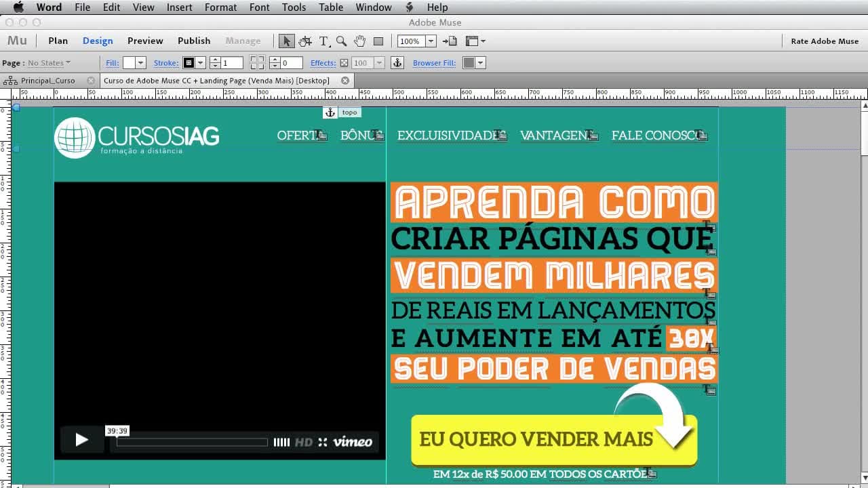Click the Effects label link
The image size is (868, 488).
tap(323, 63)
